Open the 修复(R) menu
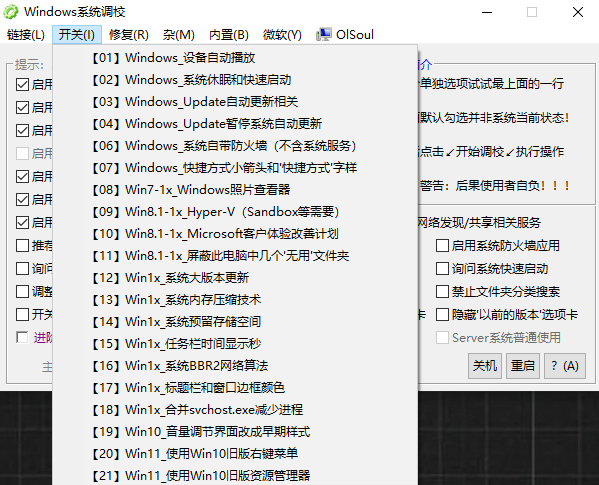The width and height of the screenshot is (599, 485). pos(128,35)
